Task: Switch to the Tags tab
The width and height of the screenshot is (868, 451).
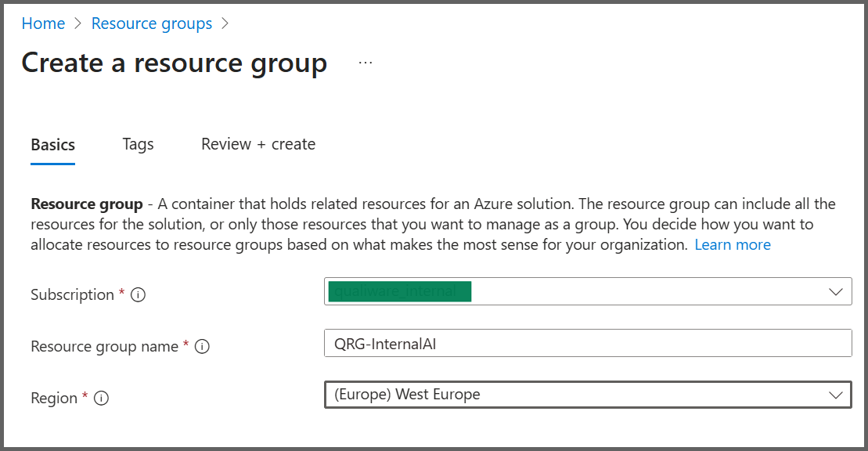Action: (138, 144)
